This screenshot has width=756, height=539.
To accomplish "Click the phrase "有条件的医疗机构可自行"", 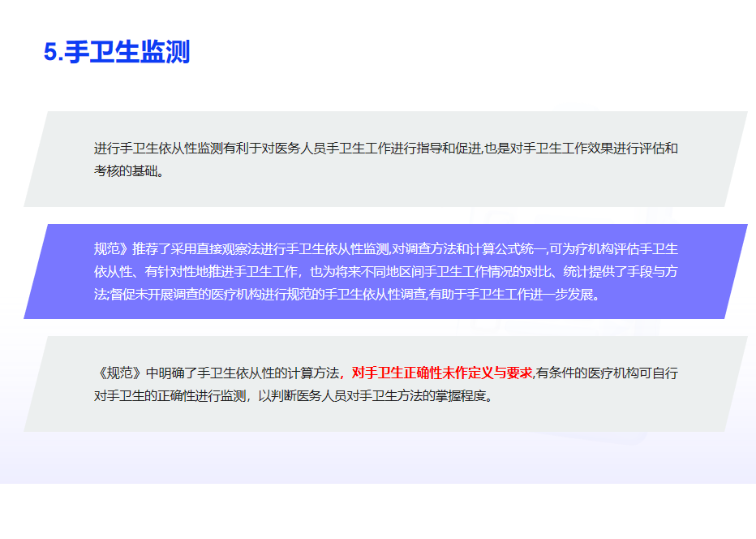I will (x=607, y=373).
